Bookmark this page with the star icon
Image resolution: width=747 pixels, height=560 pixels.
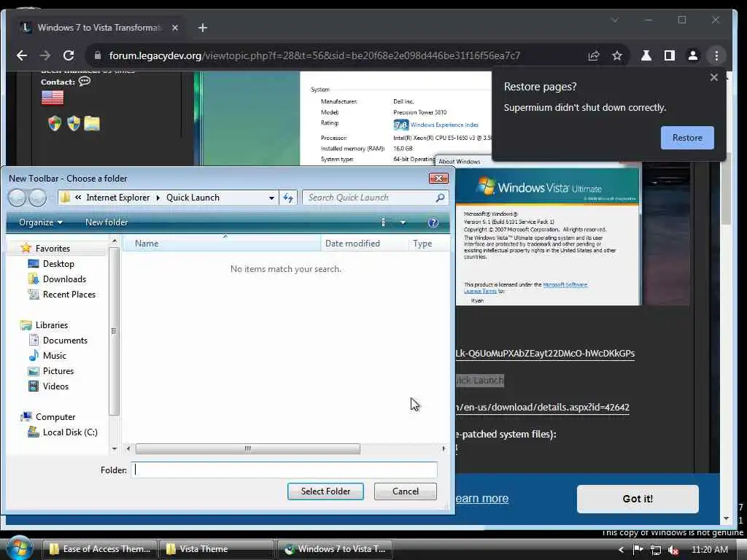click(617, 55)
